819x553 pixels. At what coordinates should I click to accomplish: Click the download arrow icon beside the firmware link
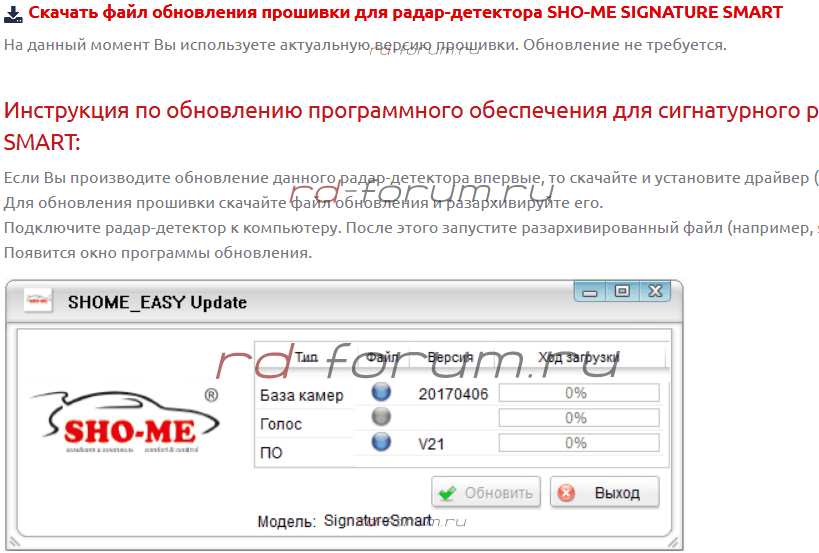coord(13,14)
